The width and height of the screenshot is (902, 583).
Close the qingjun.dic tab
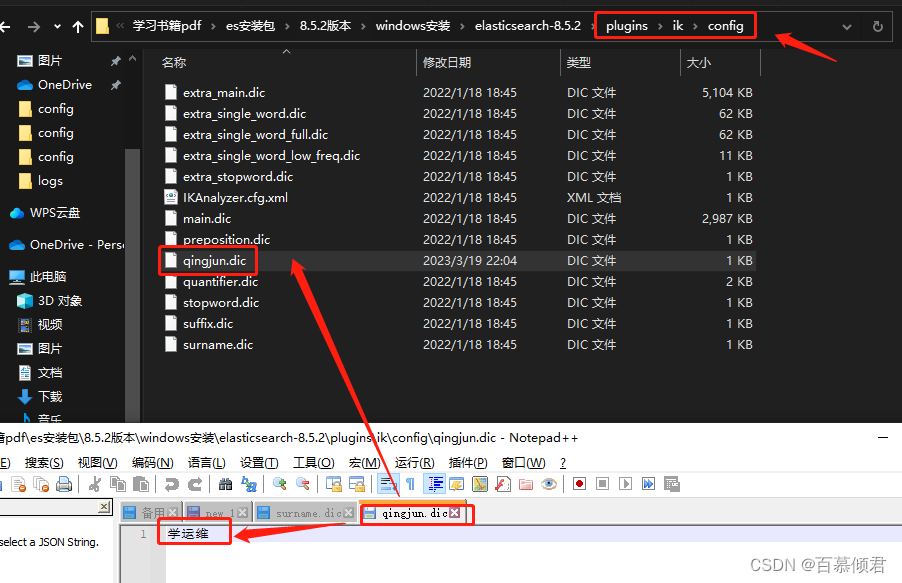point(455,512)
